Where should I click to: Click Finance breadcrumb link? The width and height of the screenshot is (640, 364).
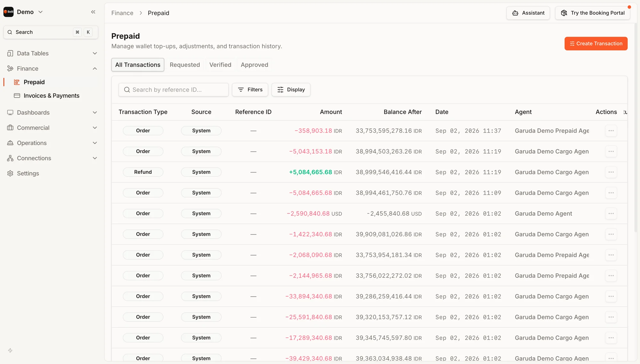122,13
